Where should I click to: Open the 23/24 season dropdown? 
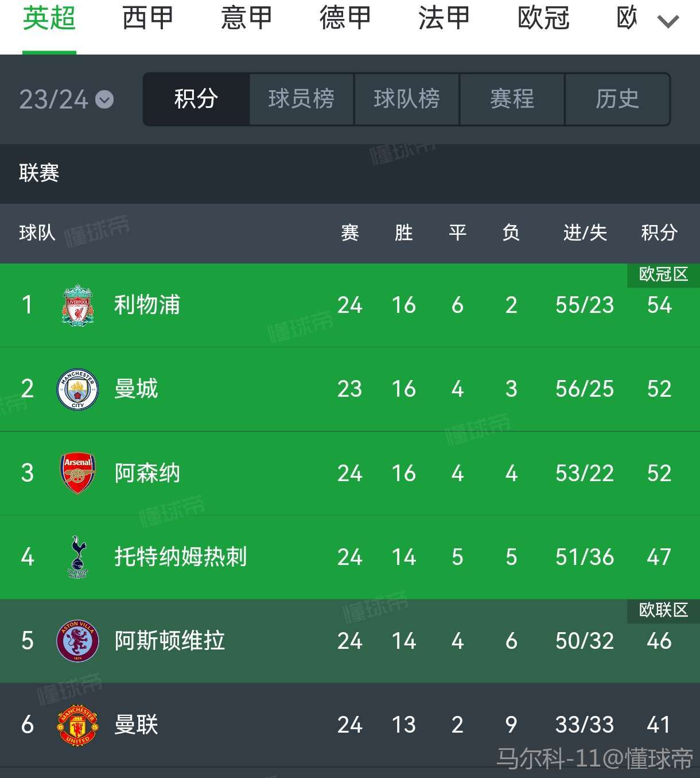67,100
